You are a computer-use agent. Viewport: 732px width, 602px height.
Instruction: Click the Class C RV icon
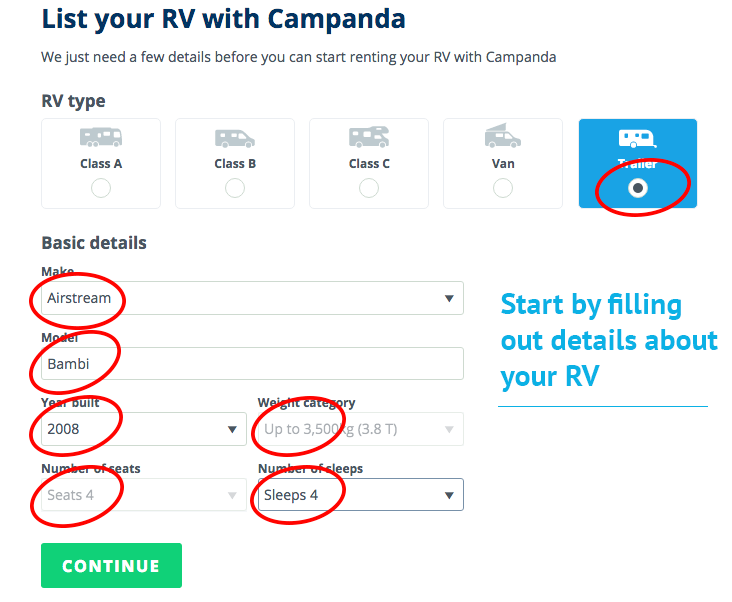[369, 137]
